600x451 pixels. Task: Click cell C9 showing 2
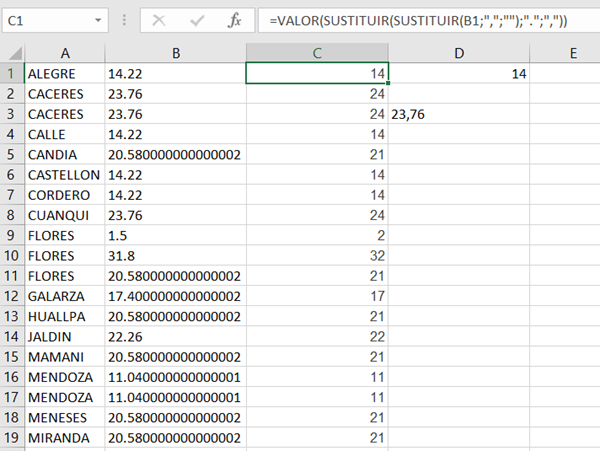[x=317, y=236]
